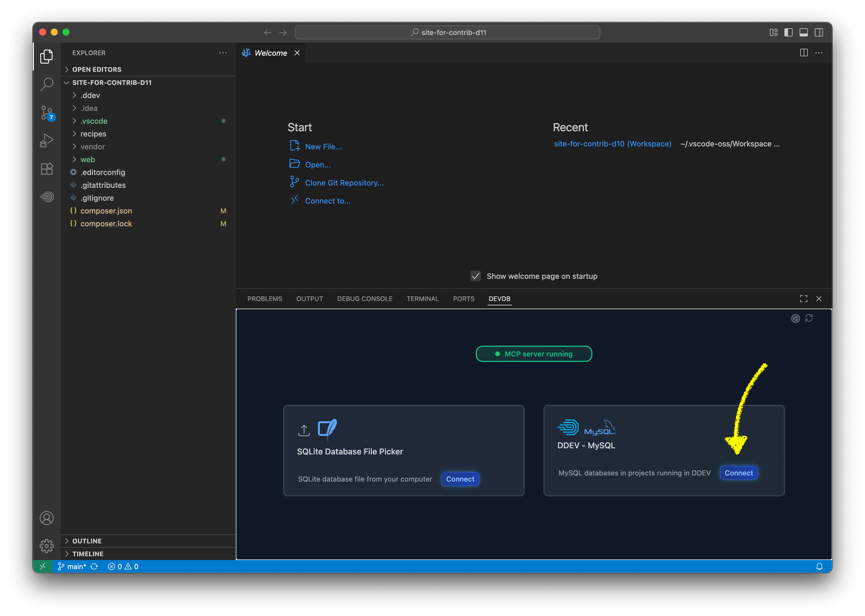Maximize the bottom panel size

(803, 299)
